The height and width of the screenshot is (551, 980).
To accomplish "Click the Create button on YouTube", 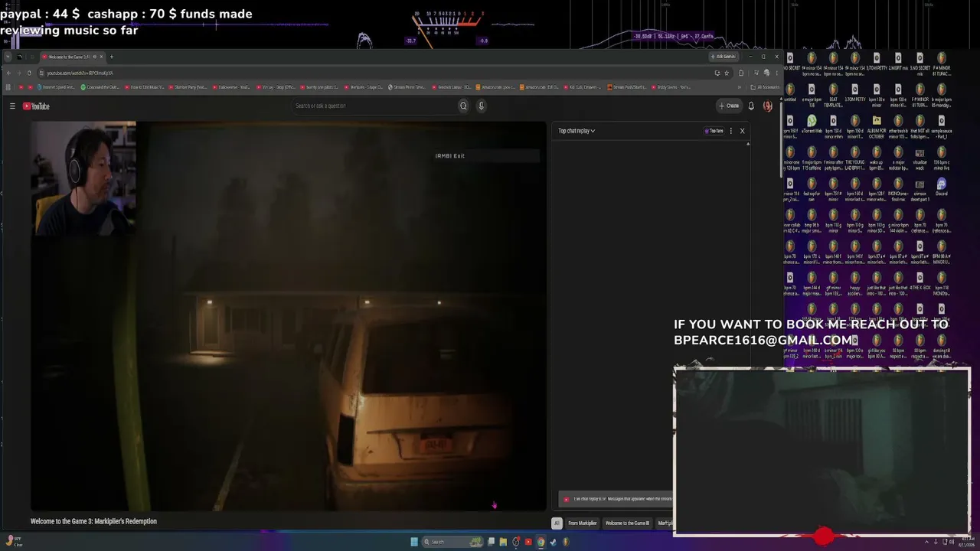I will coord(729,106).
